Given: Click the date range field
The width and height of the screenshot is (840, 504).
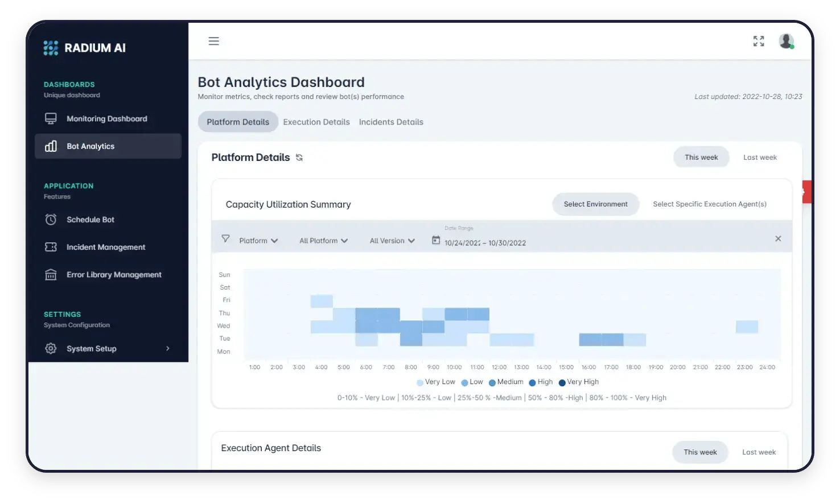Looking at the screenshot, I should 485,243.
